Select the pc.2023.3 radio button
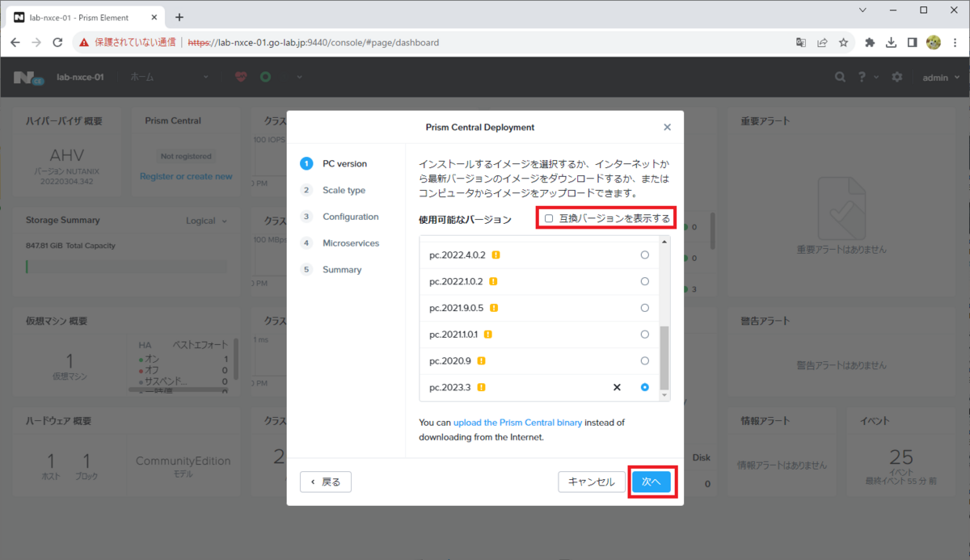970x560 pixels. point(644,387)
